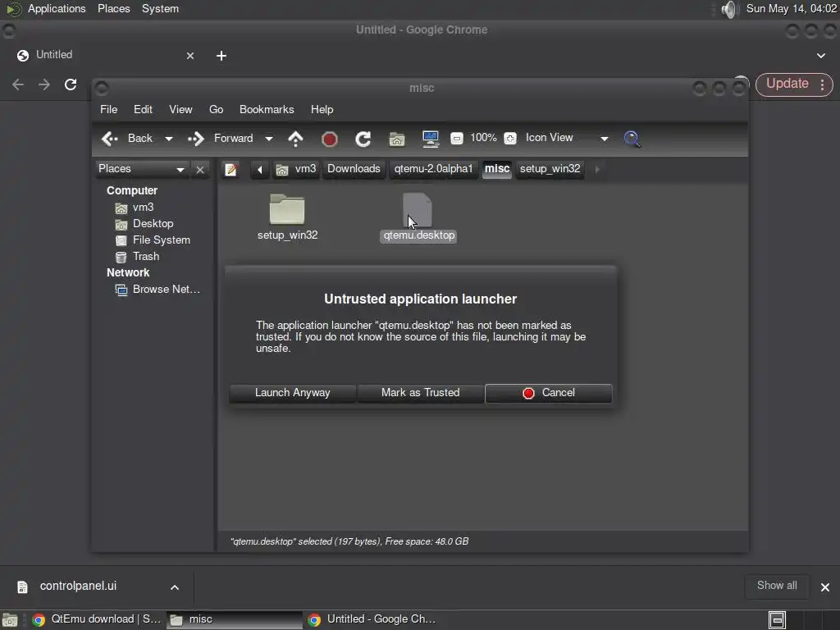
Task: Select the setup_win32 path bar button
Action: click(x=550, y=169)
